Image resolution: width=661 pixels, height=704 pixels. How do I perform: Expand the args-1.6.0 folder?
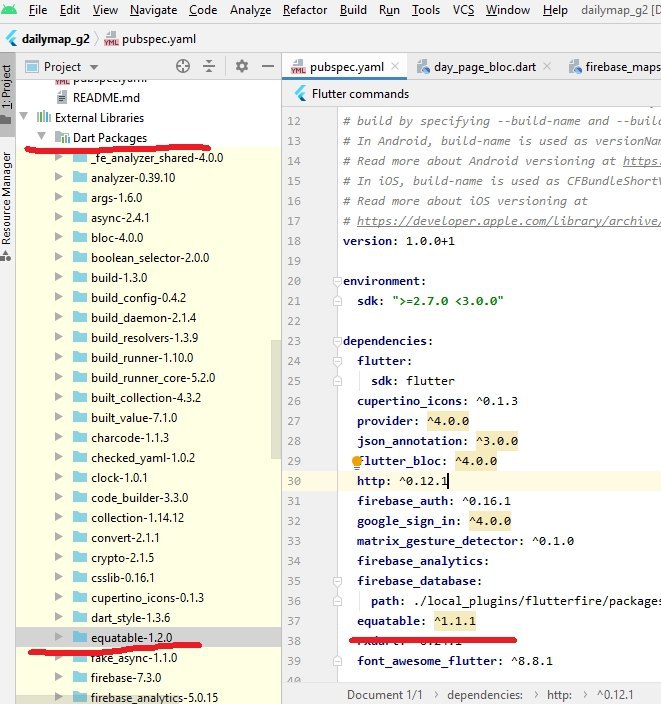[x=58, y=197]
